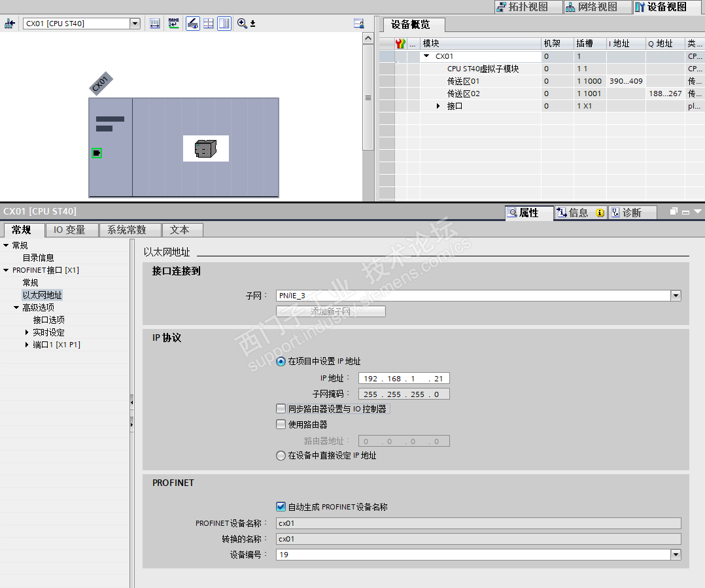Select 以太网地址 in the tree
705x588 pixels.
43,295
